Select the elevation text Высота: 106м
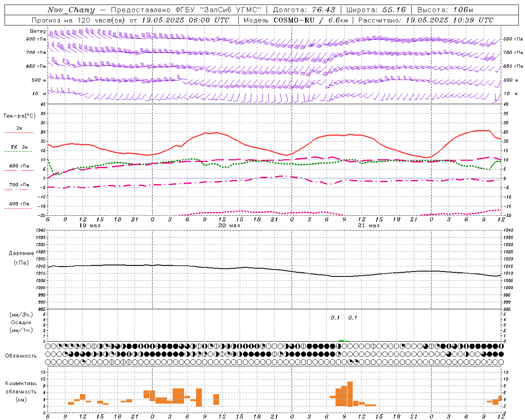This screenshot has width=525, height=420. click(x=445, y=10)
